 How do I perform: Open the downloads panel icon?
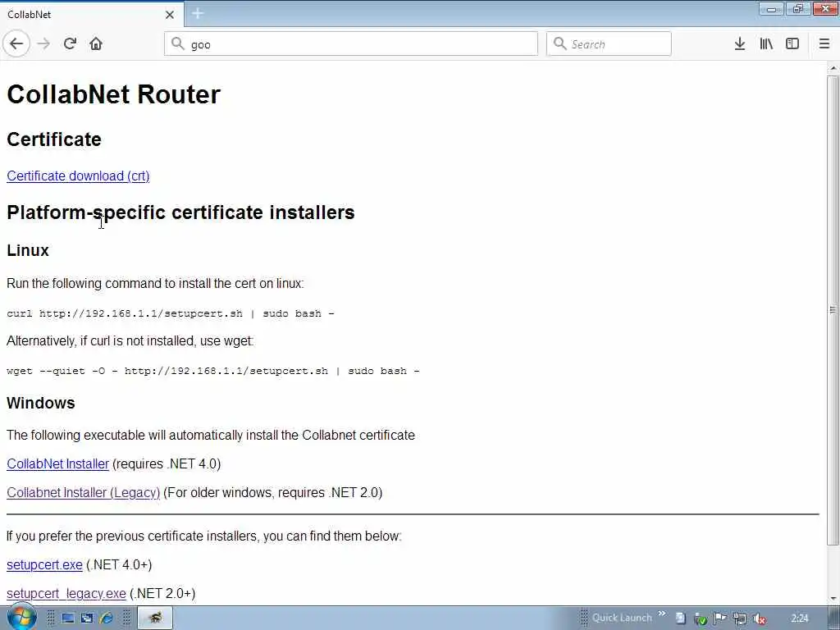click(x=740, y=44)
